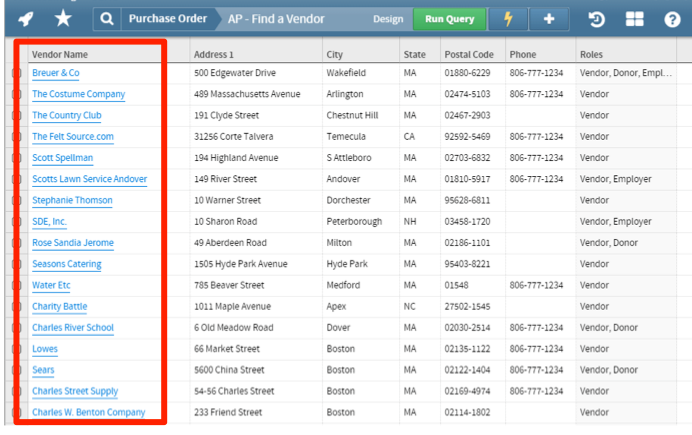The height and width of the screenshot is (435, 692).
Task: Click the rocket launch icon
Action: pyautogui.click(x=26, y=19)
